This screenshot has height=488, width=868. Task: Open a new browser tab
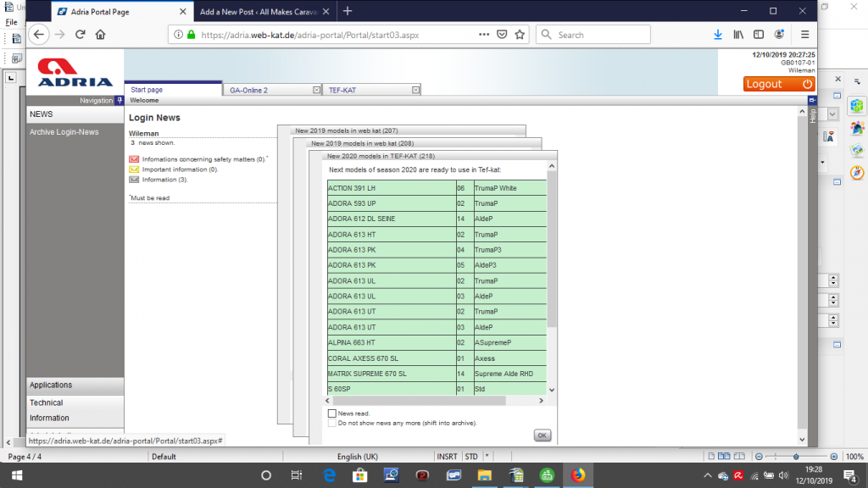point(348,11)
